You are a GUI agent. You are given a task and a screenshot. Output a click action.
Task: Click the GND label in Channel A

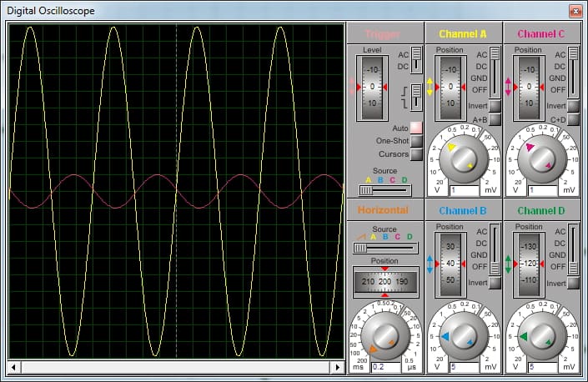479,78
